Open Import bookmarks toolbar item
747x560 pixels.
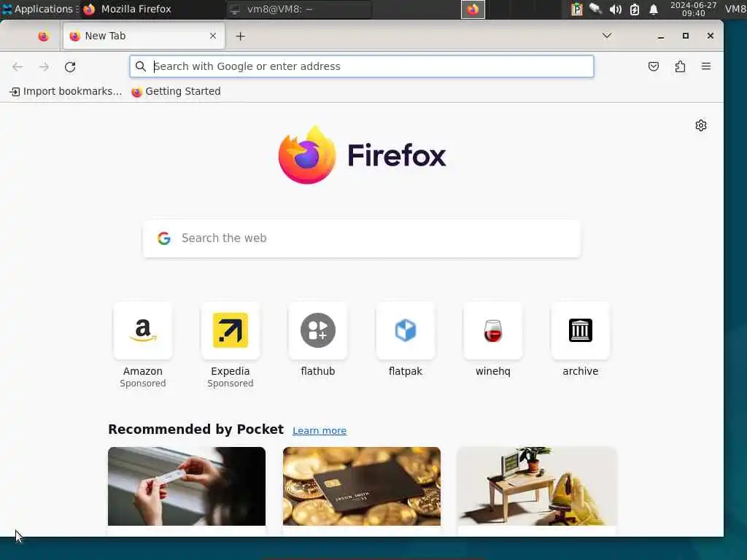(x=66, y=91)
